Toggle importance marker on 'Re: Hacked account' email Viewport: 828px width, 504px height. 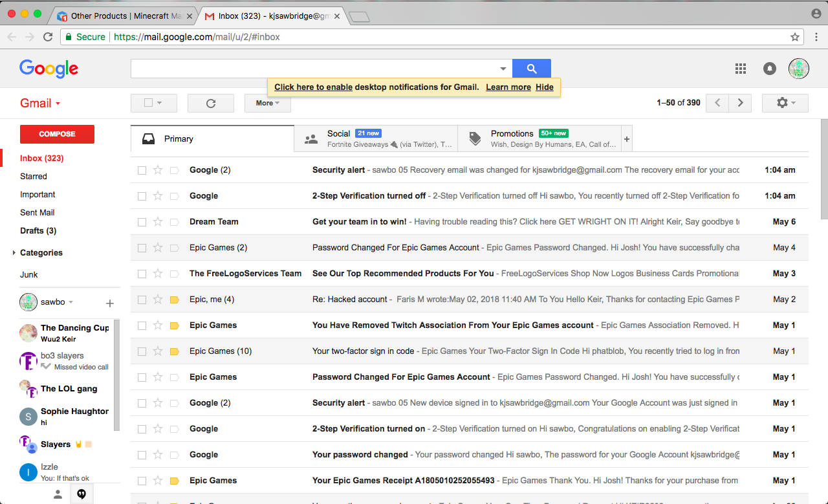174,300
